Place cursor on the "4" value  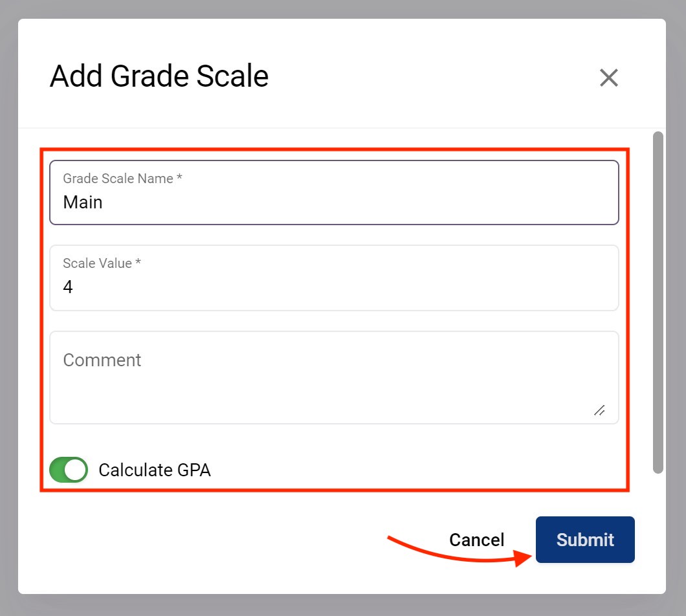(68, 287)
